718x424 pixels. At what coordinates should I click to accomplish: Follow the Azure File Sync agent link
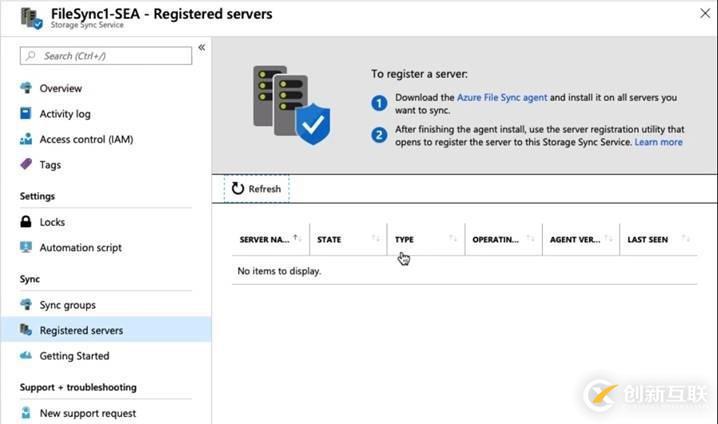coord(502,98)
